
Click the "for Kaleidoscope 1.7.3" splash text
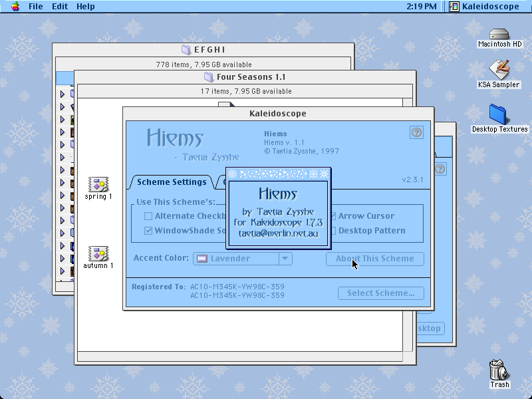tap(278, 223)
